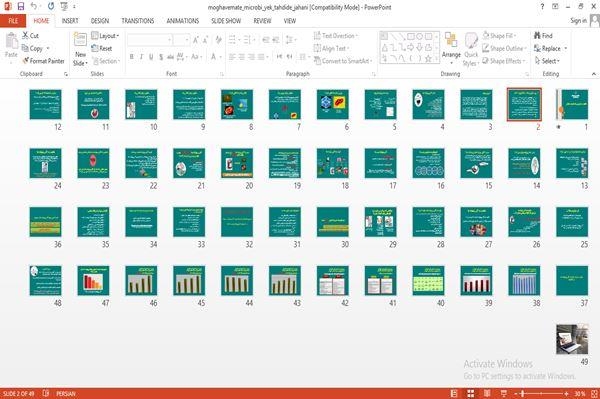Click the Format Painter tool
Image resolution: width=600 pixels, height=399 pixels.
tap(43, 61)
